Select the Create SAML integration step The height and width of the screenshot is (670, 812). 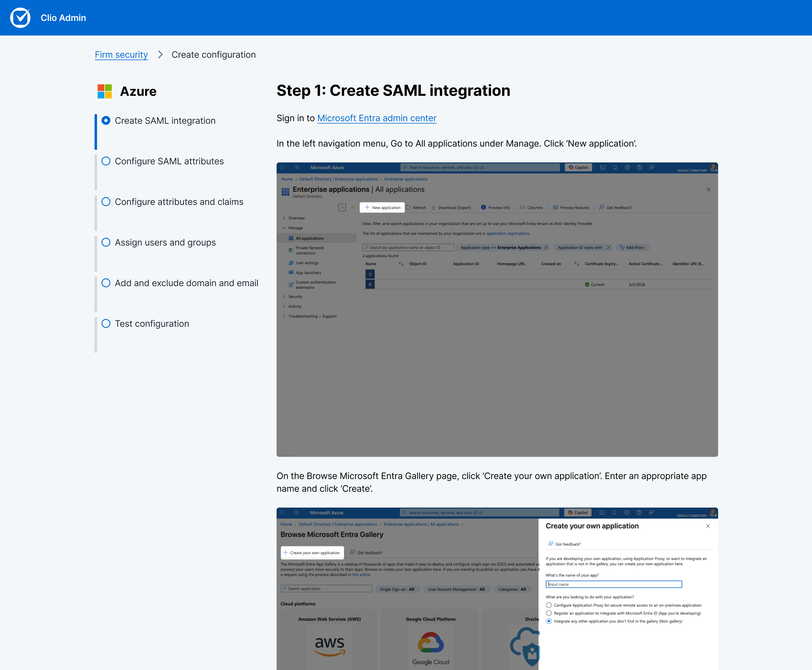coord(165,121)
